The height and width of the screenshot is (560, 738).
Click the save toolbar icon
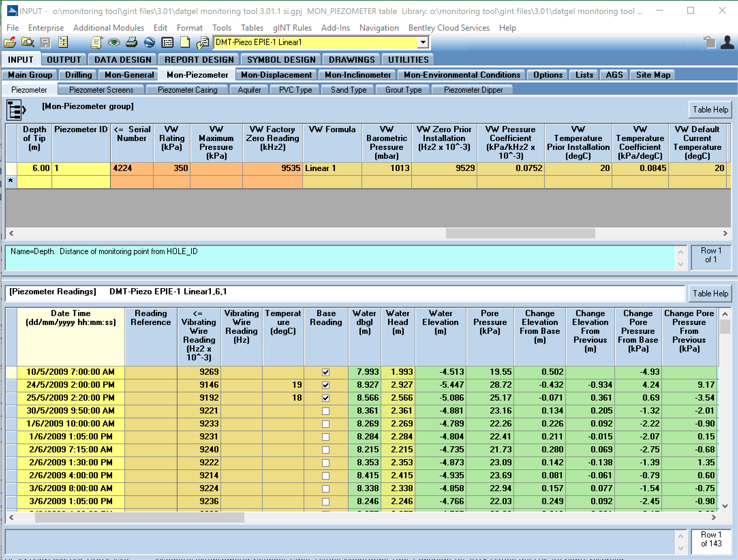46,43
